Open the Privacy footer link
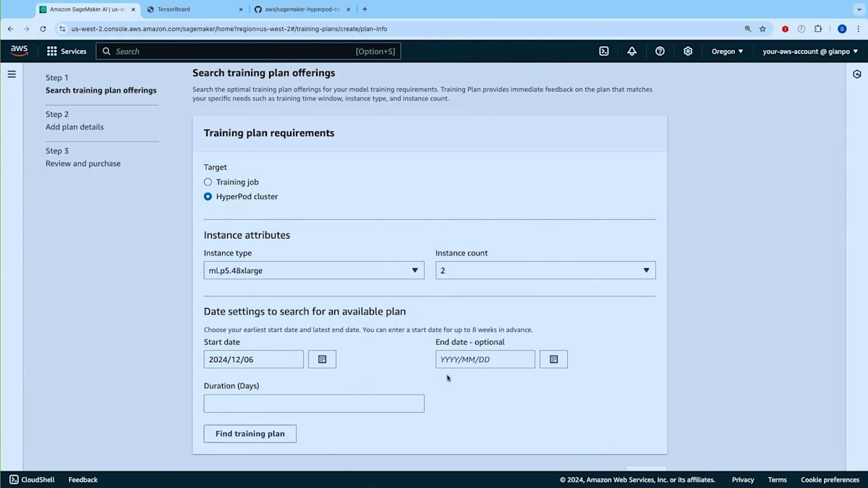 pyautogui.click(x=743, y=479)
